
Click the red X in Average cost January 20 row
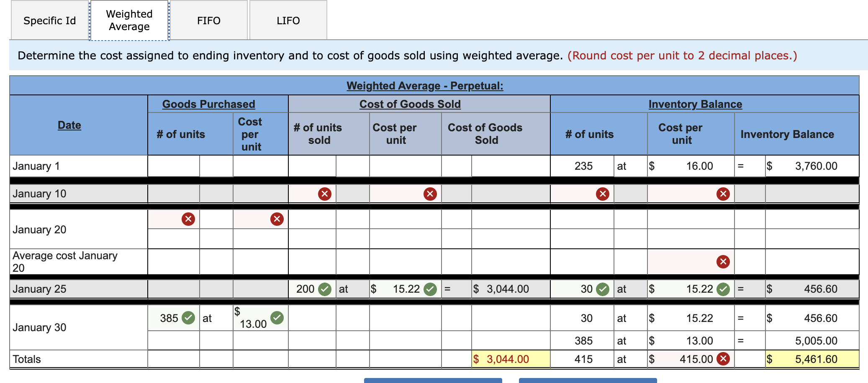tap(723, 261)
